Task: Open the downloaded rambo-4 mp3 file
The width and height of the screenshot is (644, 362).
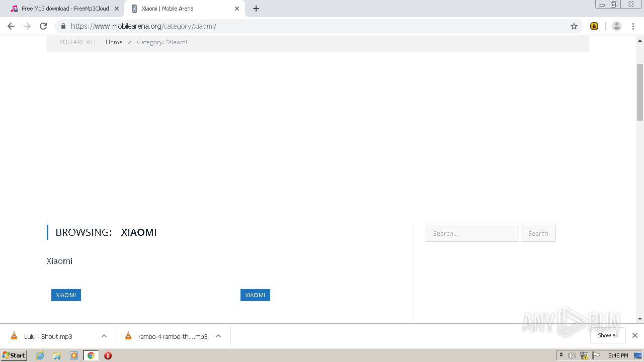Action: tap(173, 336)
